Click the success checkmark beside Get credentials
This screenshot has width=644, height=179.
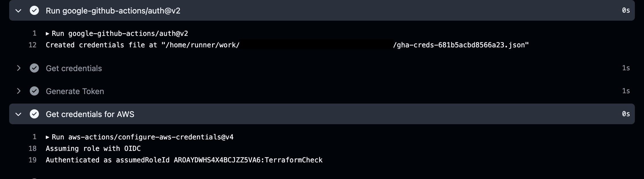click(x=34, y=68)
